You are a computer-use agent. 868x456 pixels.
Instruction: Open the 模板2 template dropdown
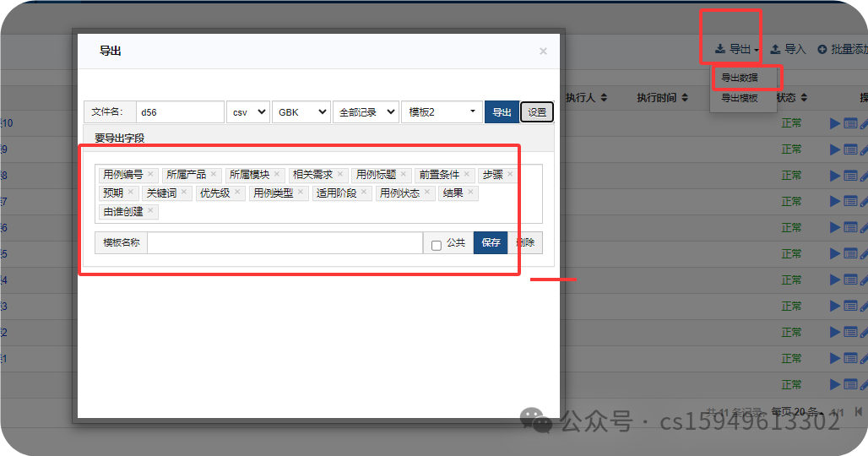click(442, 111)
